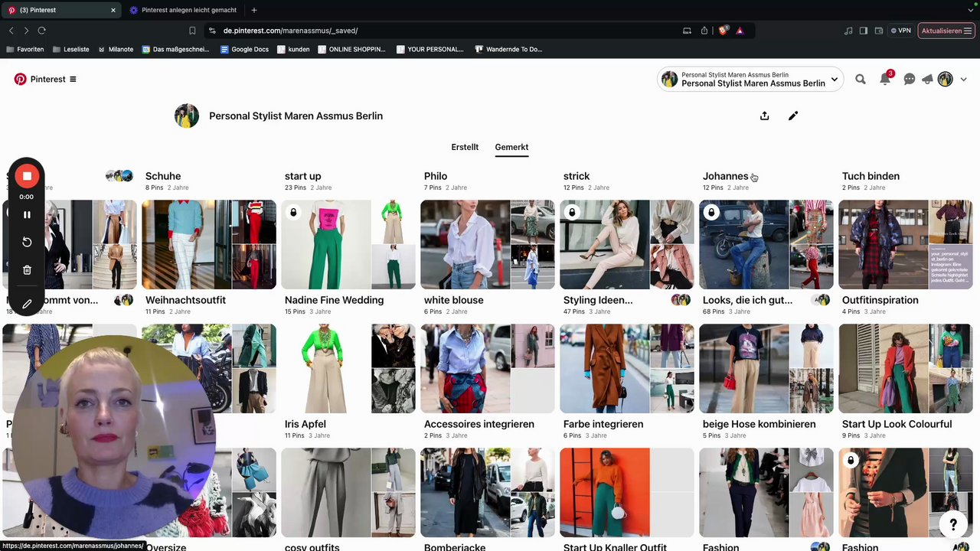Switch to 'Pinterest anlegen leicht gemacht' tab

[x=182, y=10]
